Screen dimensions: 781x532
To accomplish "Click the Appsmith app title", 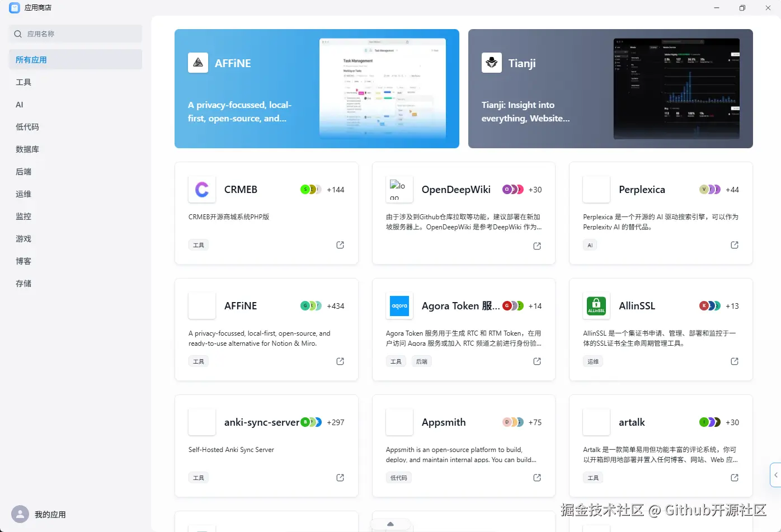I will point(444,422).
